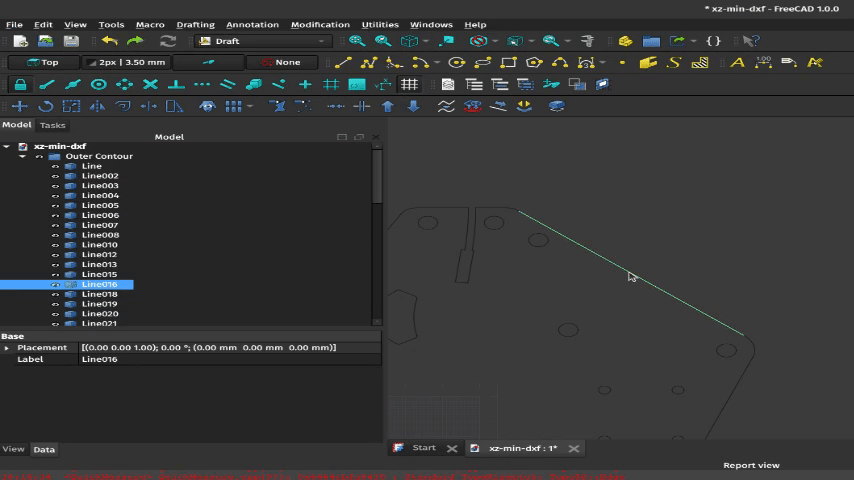The image size is (854, 480).
Task: Click the Scale tool icon
Action: point(71,106)
